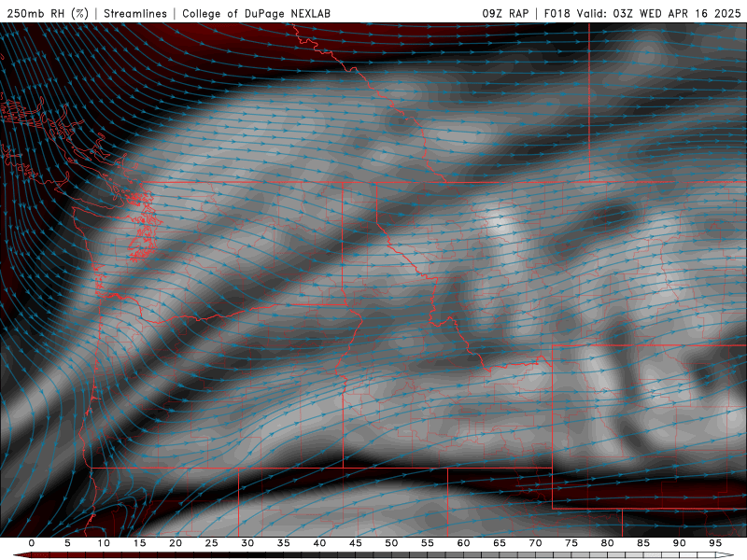This screenshot has height=560, width=747.
Task: Click the colorbar label '45'
Action: pyautogui.click(x=356, y=543)
